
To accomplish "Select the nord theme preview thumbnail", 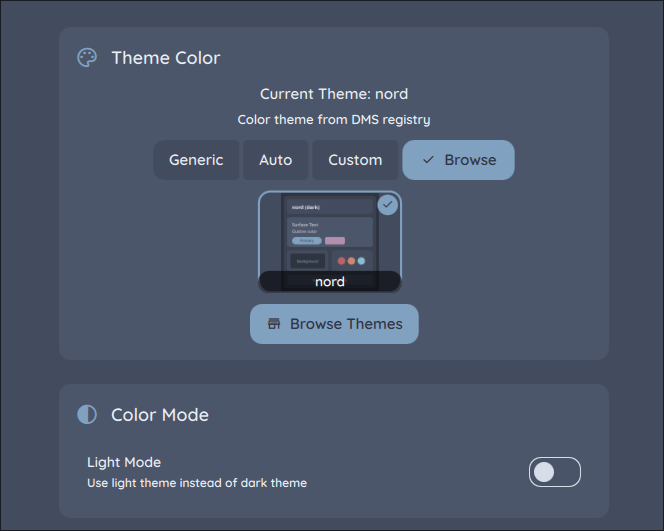I will click(330, 235).
